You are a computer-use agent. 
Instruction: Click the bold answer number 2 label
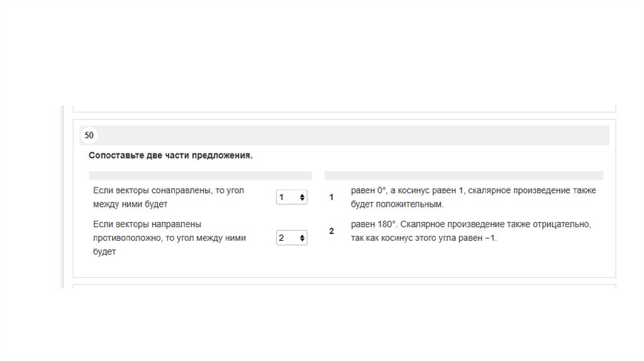[x=331, y=231]
